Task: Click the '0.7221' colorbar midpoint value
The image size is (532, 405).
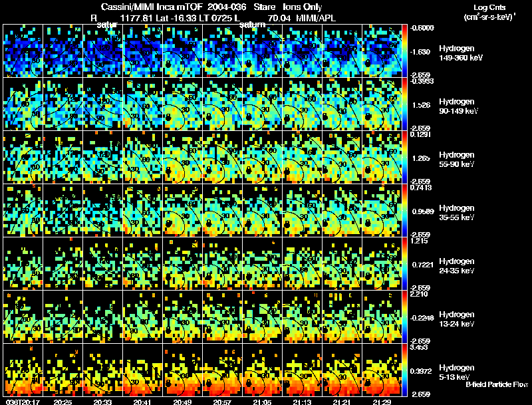Action: tap(423, 265)
